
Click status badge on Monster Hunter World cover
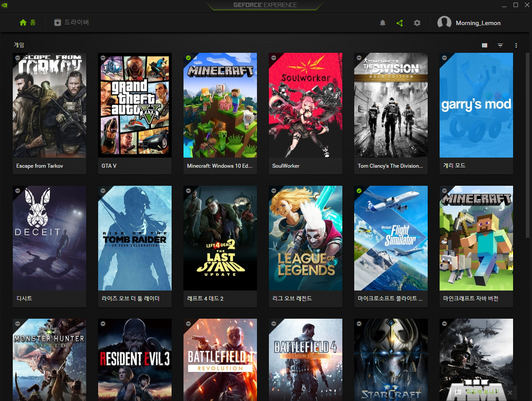point(18,324)
